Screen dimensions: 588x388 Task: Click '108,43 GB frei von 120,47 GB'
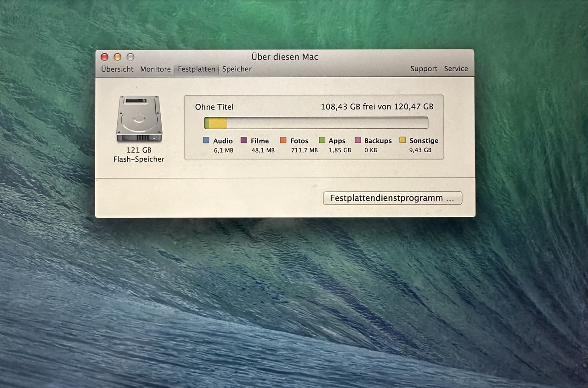coord(377,107)
